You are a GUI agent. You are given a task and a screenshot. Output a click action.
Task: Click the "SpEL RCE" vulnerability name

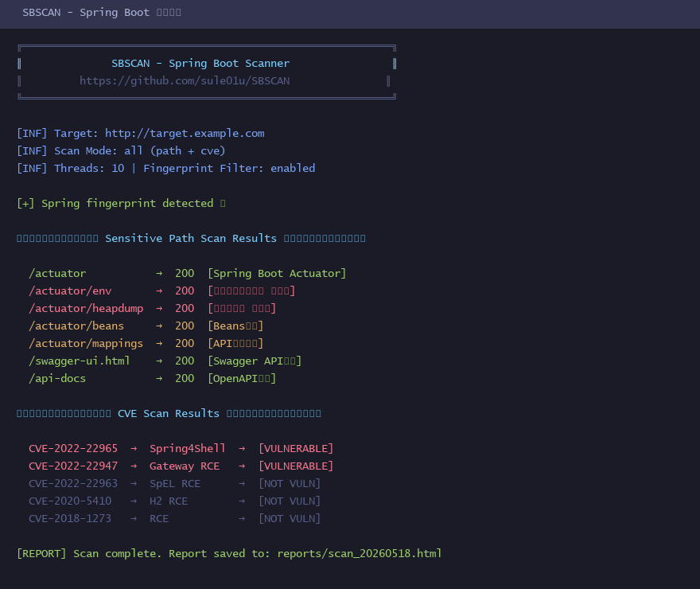point(175,484)
